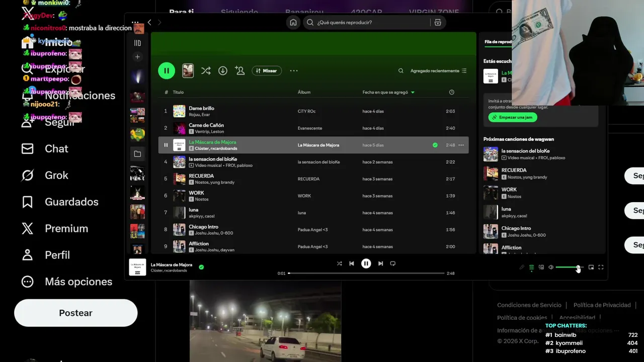Select the 'Carne de Cañón' track
This screenshot has width=644, height=362.
[x=313, y=128]
